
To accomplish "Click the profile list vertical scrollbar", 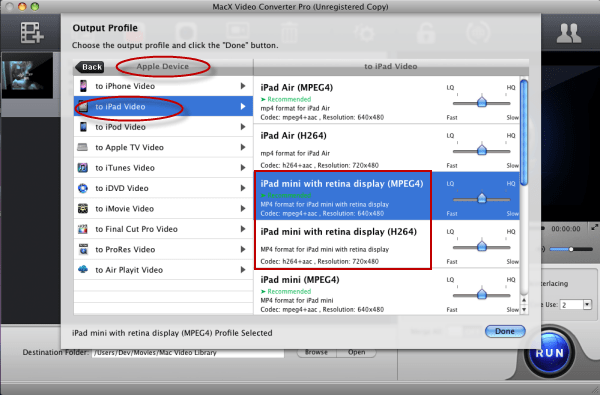I will 524,132.
